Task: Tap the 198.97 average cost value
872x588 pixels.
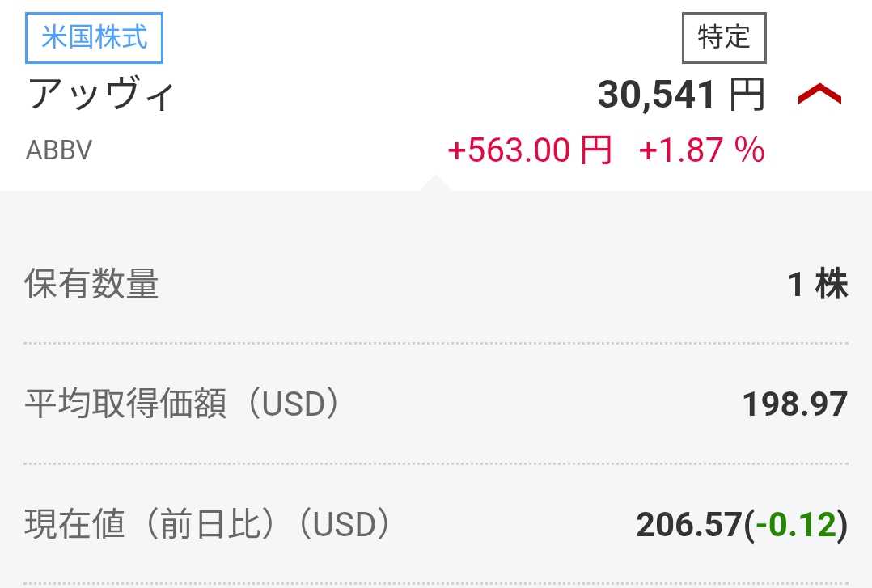Action: [x=795, y=404]
